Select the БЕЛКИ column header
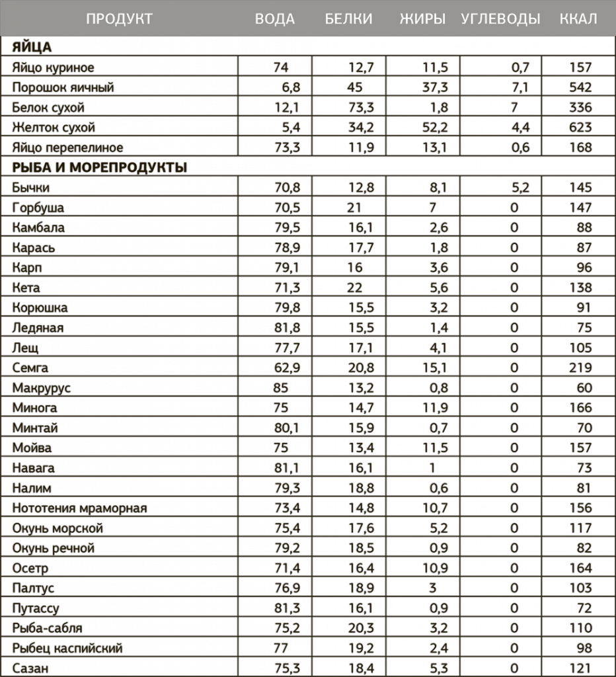616x677 pixels. [x=348, y=19]
